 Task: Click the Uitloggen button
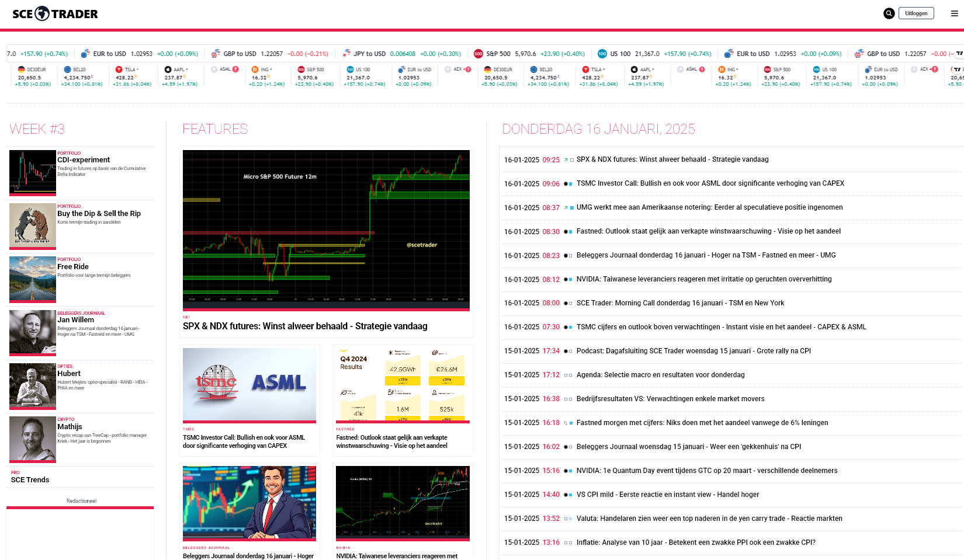916,13
